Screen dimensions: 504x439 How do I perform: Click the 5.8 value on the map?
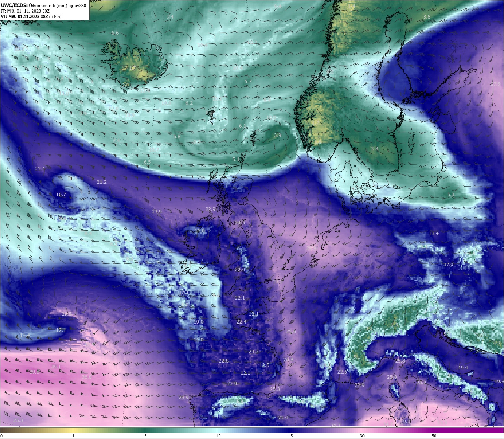177,137
